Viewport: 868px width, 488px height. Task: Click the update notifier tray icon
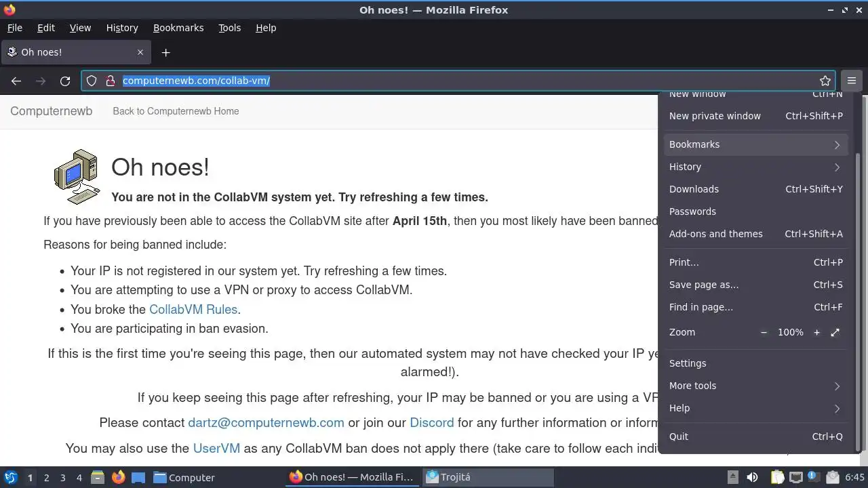click(x=813, y=477)
